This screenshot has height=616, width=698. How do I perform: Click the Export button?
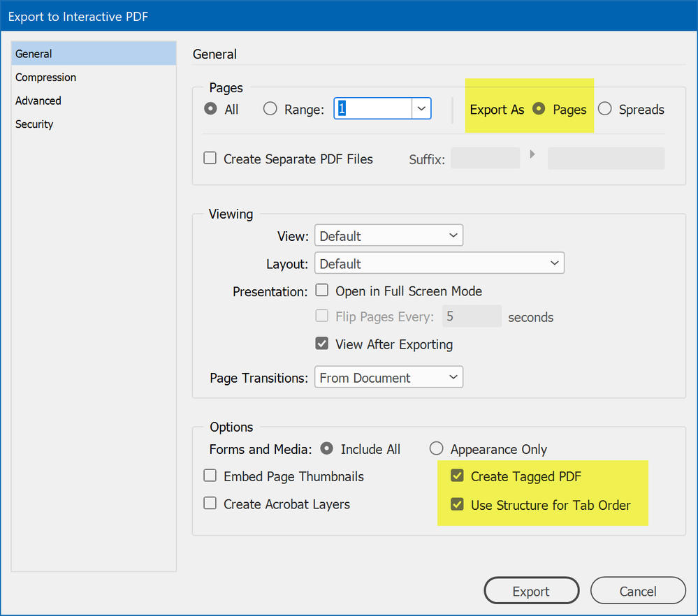pyautogui.click(x=531, y=591)
